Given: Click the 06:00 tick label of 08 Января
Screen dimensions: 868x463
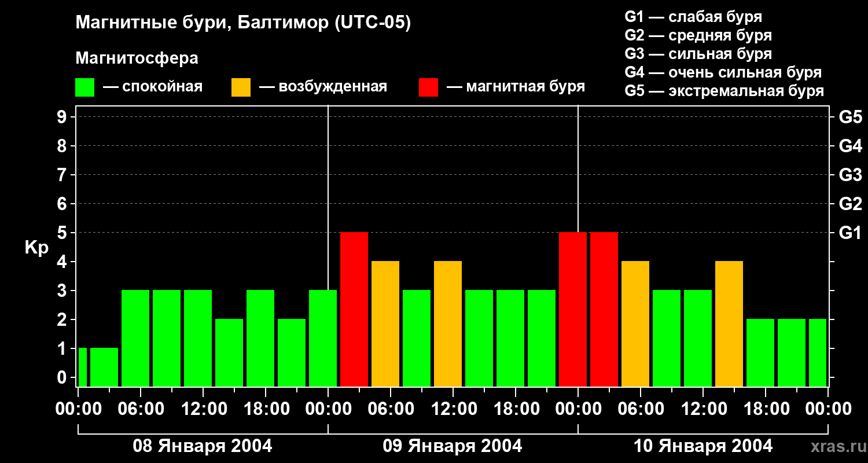Looking at the screenshot, I should (x=141, y=409).
